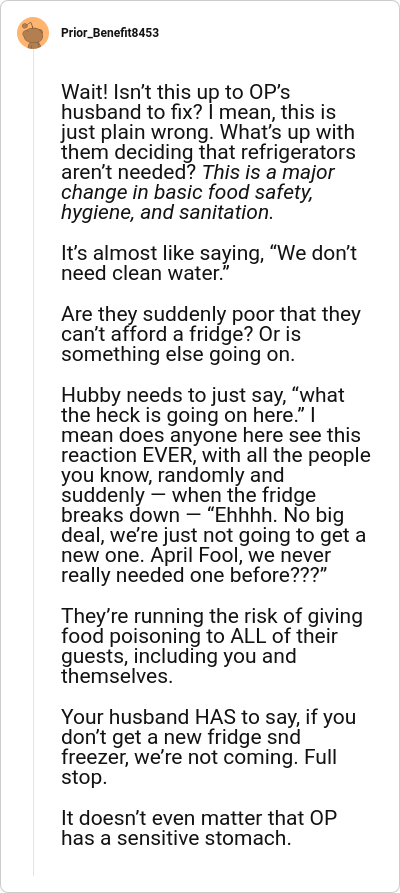Click the paragraph starting "Your husband HAS to say"

tap(207, 747)
